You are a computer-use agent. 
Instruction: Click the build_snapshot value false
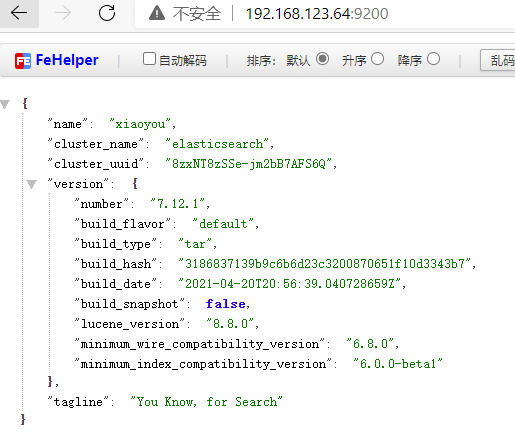[x=226, y=304]
